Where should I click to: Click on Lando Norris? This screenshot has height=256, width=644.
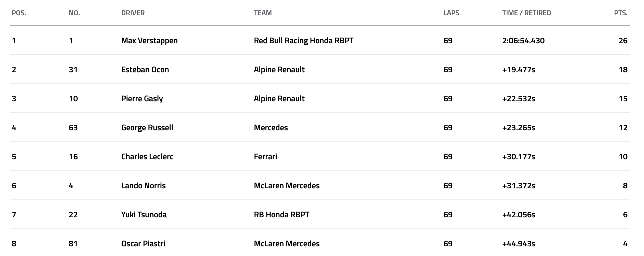coord(143,186)
